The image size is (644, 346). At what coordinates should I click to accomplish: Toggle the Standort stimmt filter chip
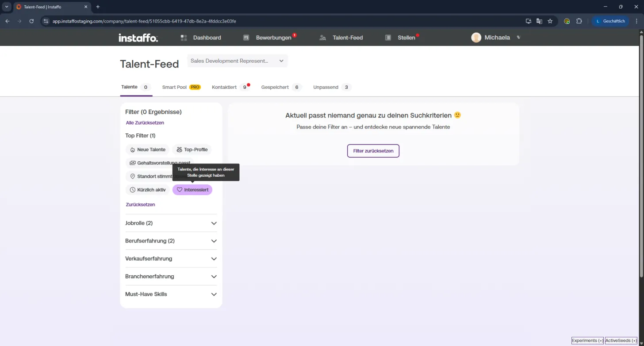point(149,176)
